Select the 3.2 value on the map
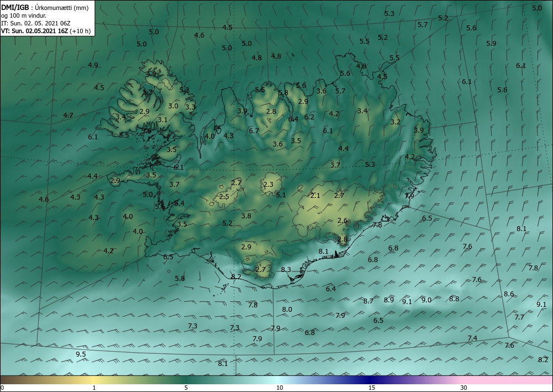This screenshot has height=392, width=553. pyautogui.click(x=396, y=122)
